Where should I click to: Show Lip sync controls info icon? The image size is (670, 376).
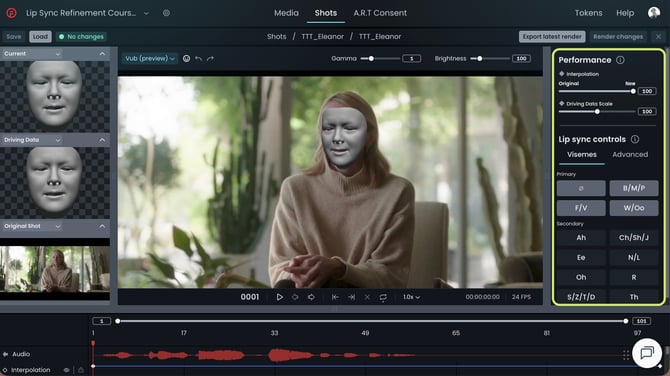click(x=635, y=139)
